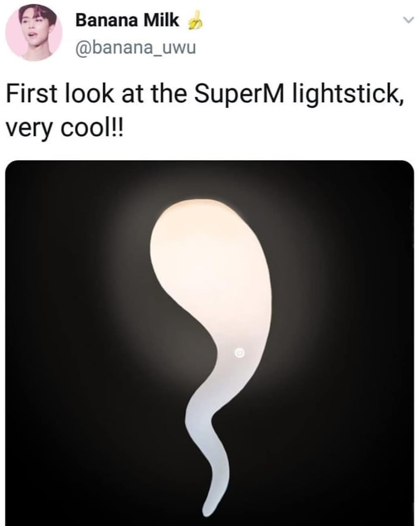Tap the power symbol on the lightstick

239,352
